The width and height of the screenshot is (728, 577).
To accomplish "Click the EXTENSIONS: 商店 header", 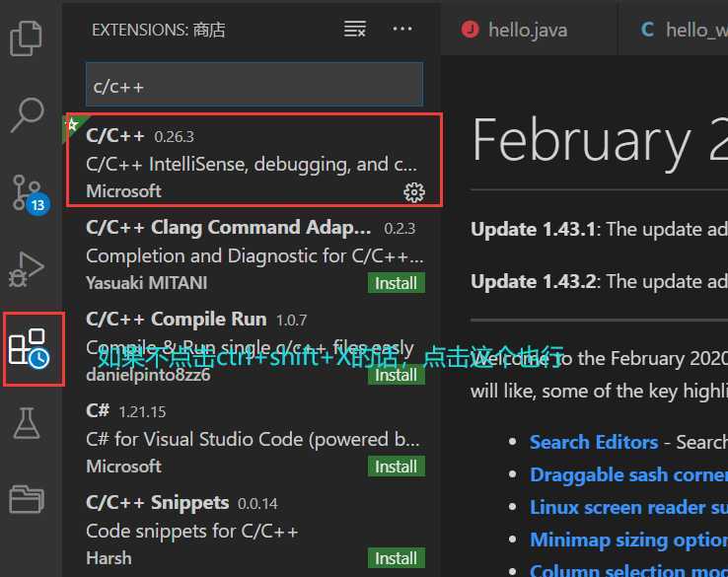I will pyautogui.click(x=159, y=31).
